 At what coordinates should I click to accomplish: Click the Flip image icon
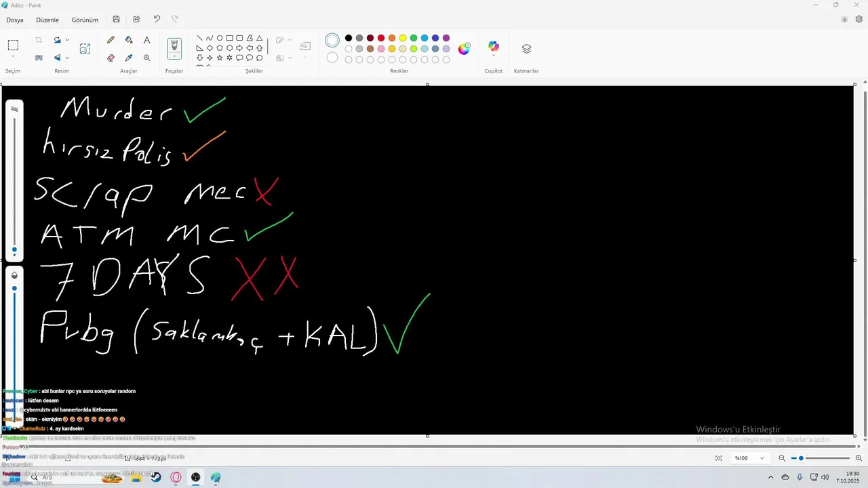coord(58,58)
